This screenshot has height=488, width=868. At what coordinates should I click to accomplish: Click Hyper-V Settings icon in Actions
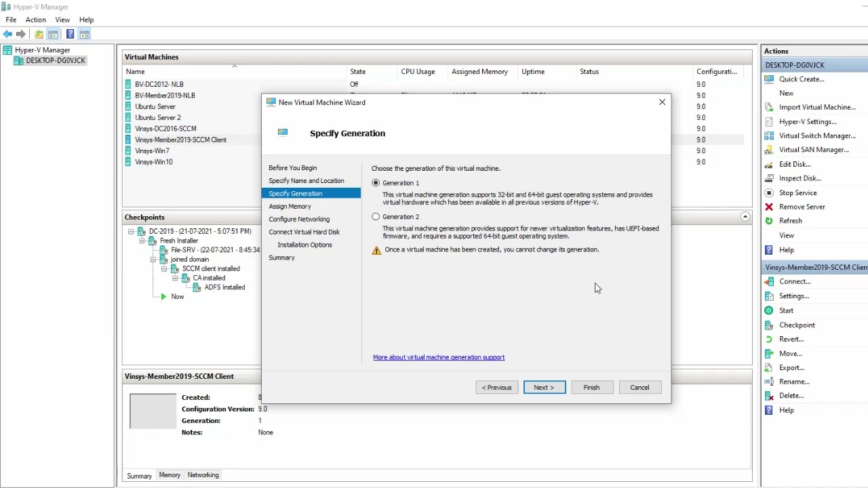[x=769, y=121]
